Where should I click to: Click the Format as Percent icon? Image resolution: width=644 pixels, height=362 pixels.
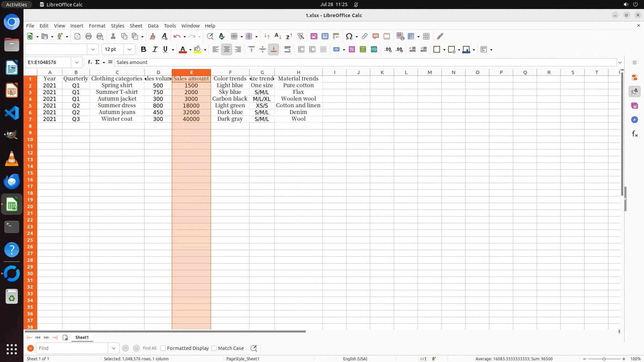[x=352, y=50]
